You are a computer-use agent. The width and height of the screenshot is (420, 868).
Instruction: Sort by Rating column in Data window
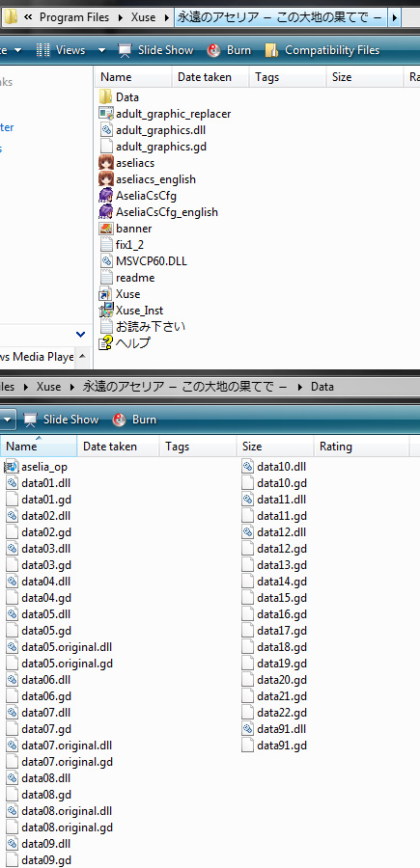coord(362,447)
